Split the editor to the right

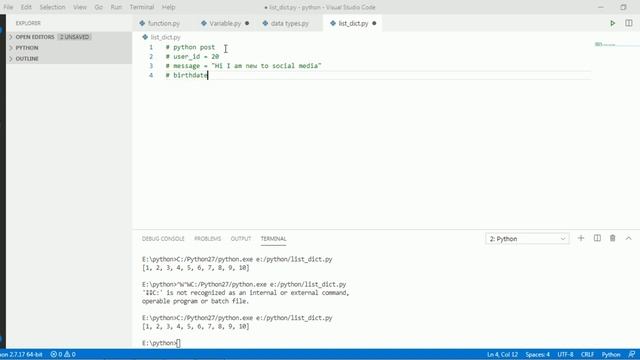pos(629,23)
